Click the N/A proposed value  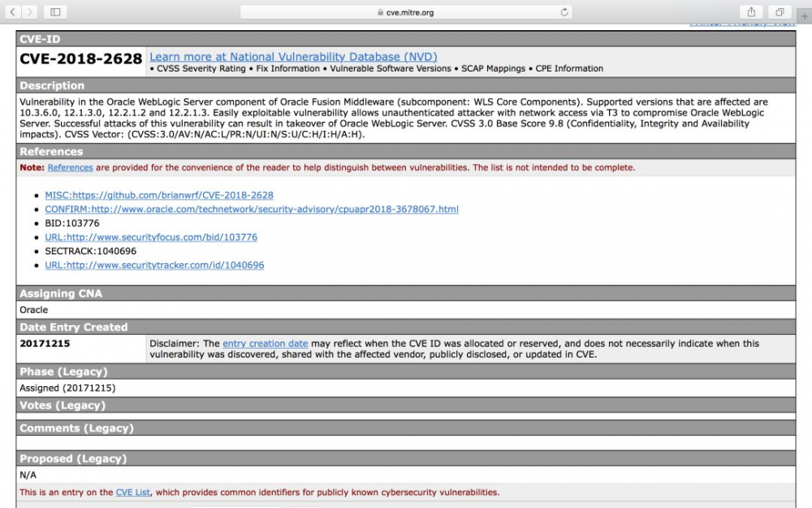coord(28,475)
